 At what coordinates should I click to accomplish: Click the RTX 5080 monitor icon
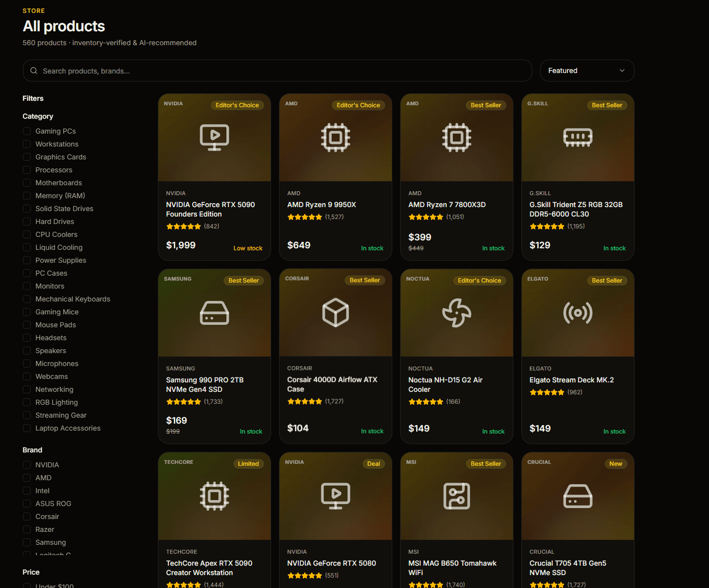click(x=336, y=496)
